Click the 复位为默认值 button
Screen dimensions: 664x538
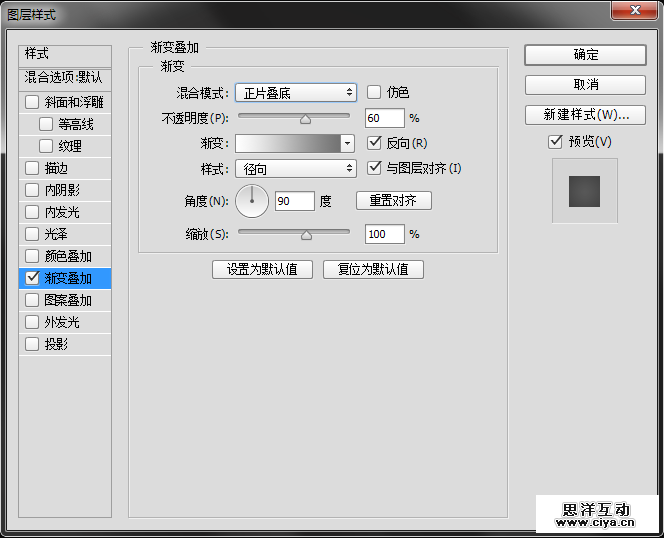(373, 269)
